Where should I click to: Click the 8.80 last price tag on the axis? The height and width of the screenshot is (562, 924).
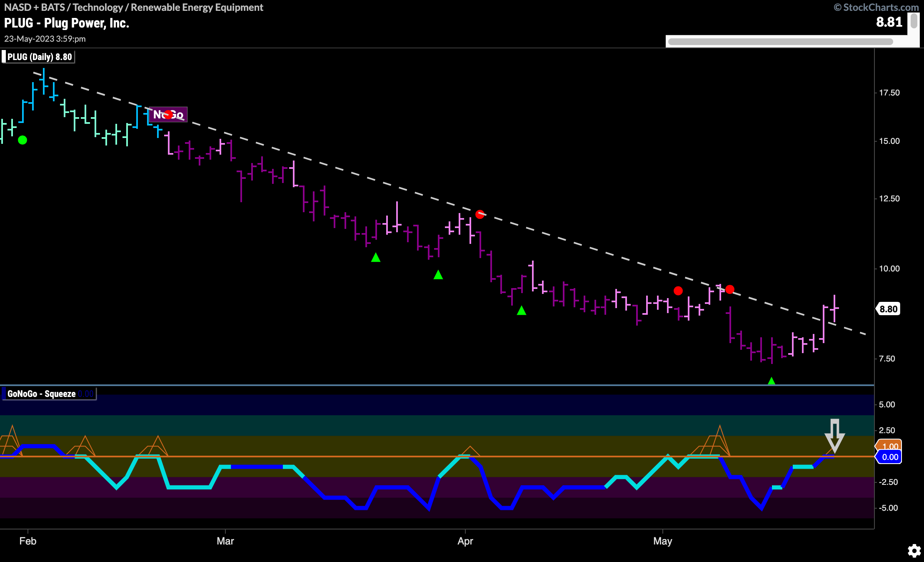point(888,309)
